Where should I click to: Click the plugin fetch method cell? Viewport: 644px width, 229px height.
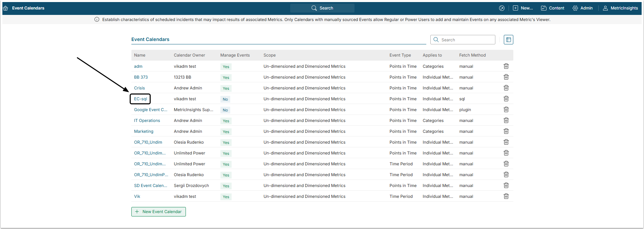point(465,110)
